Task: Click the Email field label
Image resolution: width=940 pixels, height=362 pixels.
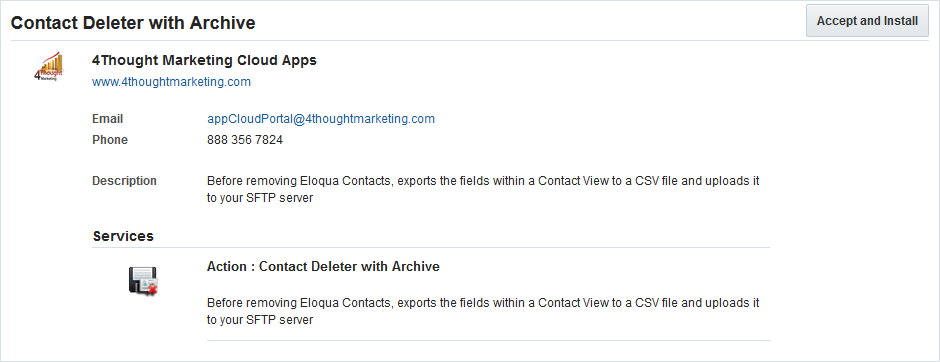Action: (107, 119)
